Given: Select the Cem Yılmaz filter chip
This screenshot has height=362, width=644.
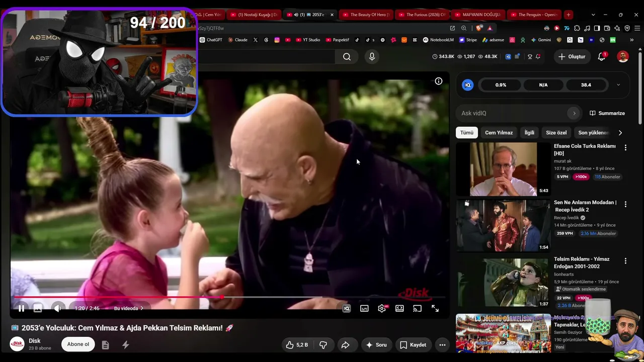Looking at the screenshot, I should (x=499, y=133).
